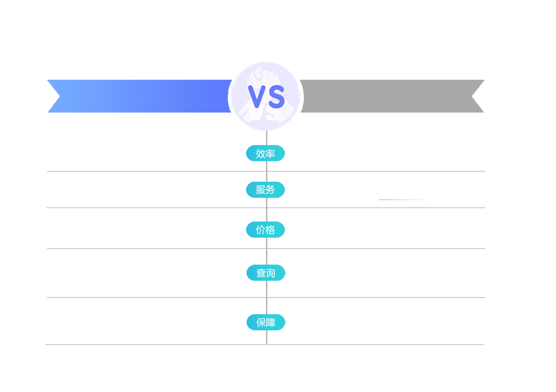Click the gray right ribbon banner

(392, 96)
